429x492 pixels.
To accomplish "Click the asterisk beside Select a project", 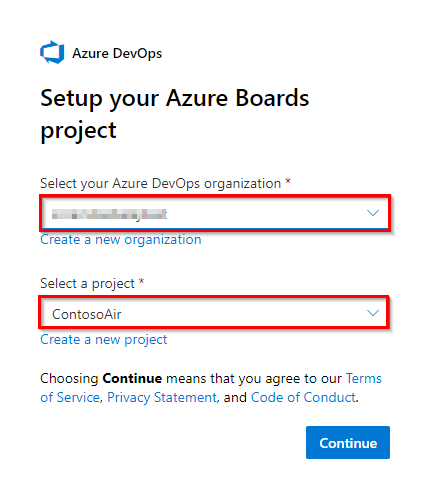I will (x=142, y=282).
